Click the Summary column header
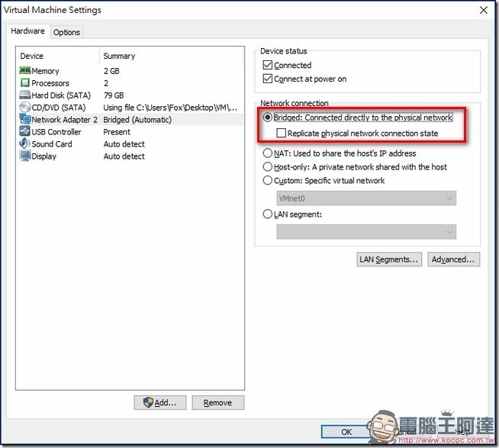 [x=119, y=56]
